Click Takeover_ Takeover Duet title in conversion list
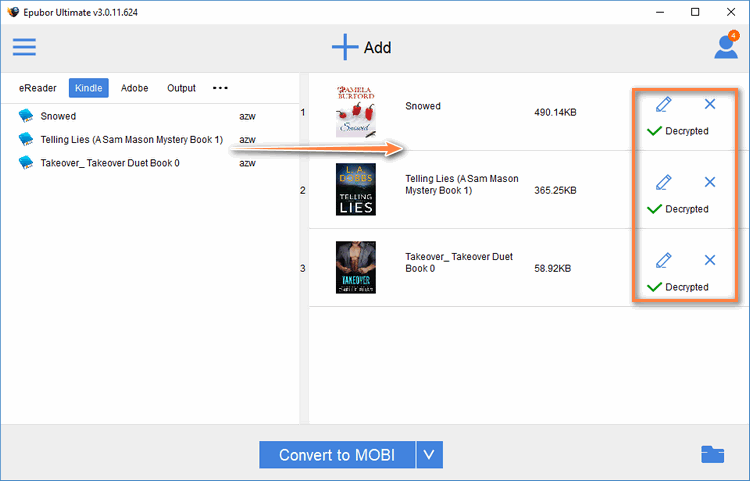The image size is (750, 481). point(459,262)
